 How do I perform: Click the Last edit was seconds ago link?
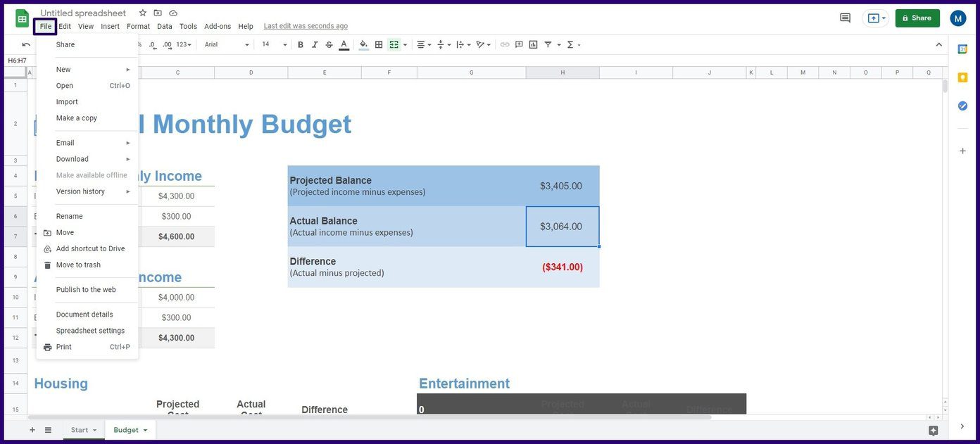point(306,26)
